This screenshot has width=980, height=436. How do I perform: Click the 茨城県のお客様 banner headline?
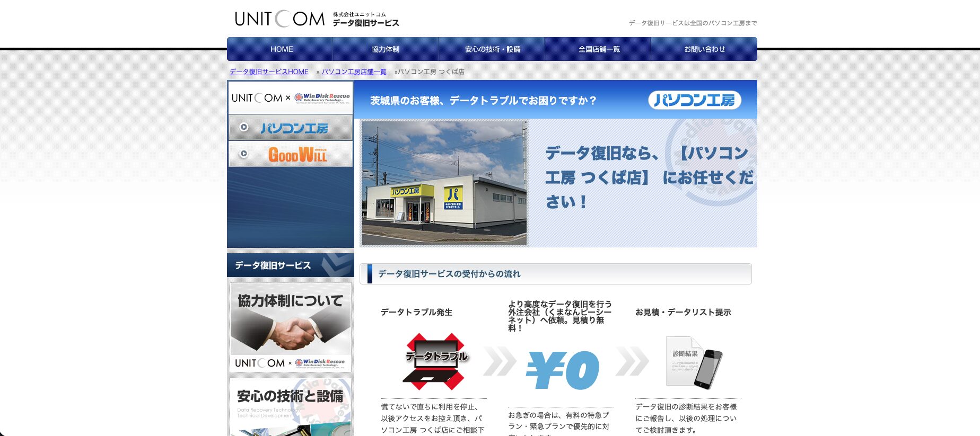click(x=483, y=100)
